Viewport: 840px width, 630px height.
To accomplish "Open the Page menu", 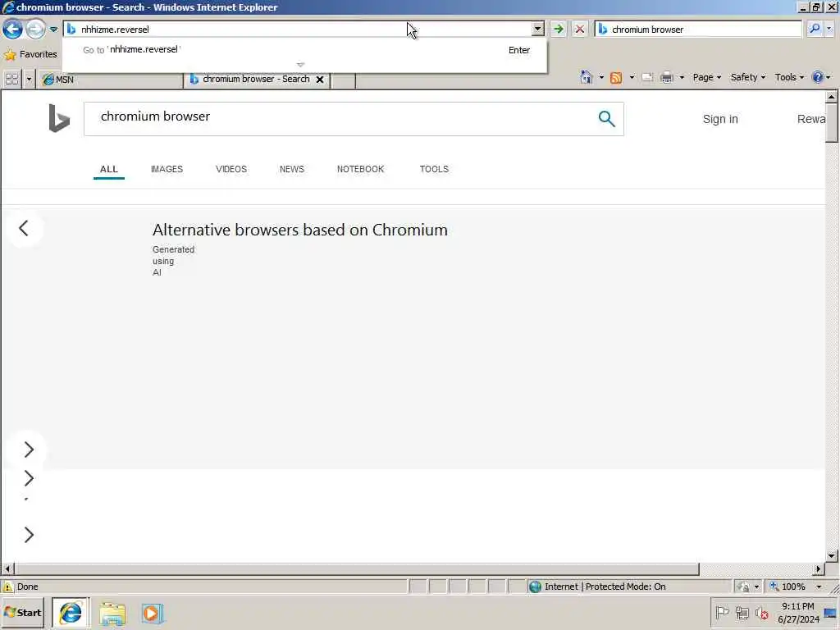I will coord(706,77).
